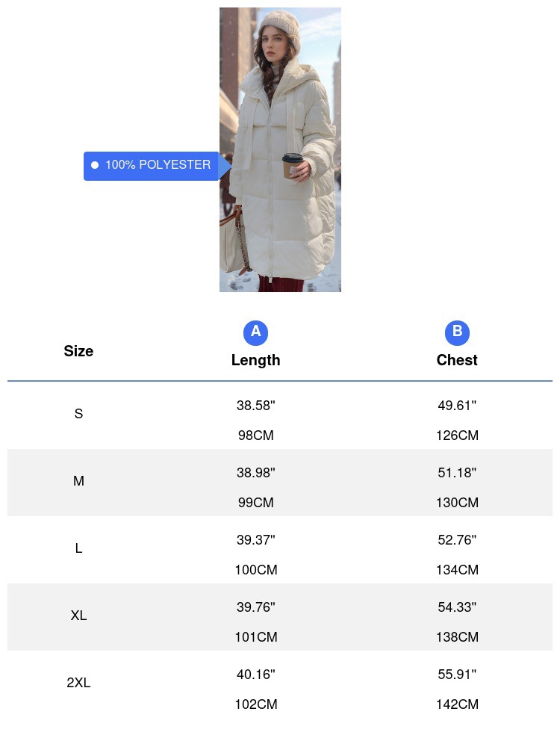Select the Chest column header
This screenshot has width=560, height=747.
[457, 360]
